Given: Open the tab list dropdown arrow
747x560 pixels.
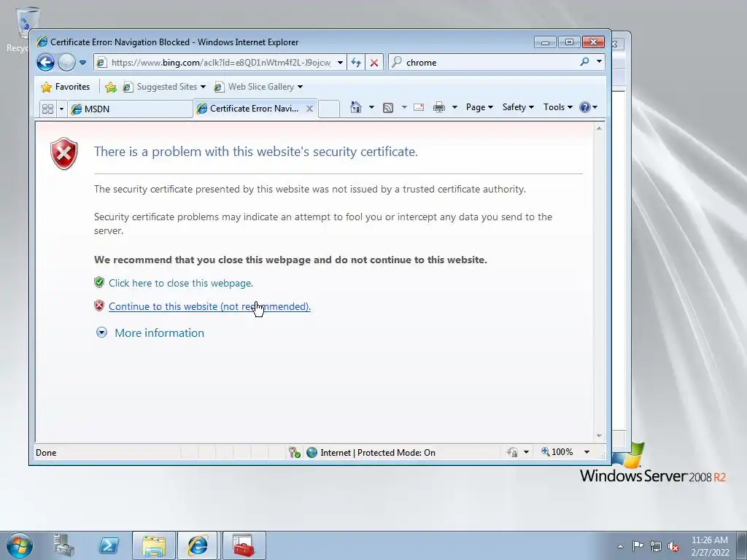Looking at the screenshot, I should pos(61,109).
